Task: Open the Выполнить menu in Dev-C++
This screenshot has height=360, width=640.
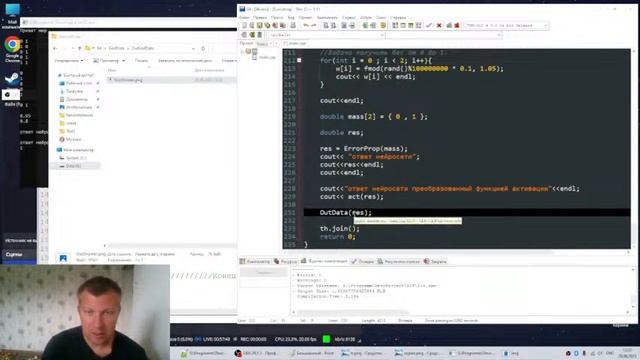Action: (x=327, y=18)
